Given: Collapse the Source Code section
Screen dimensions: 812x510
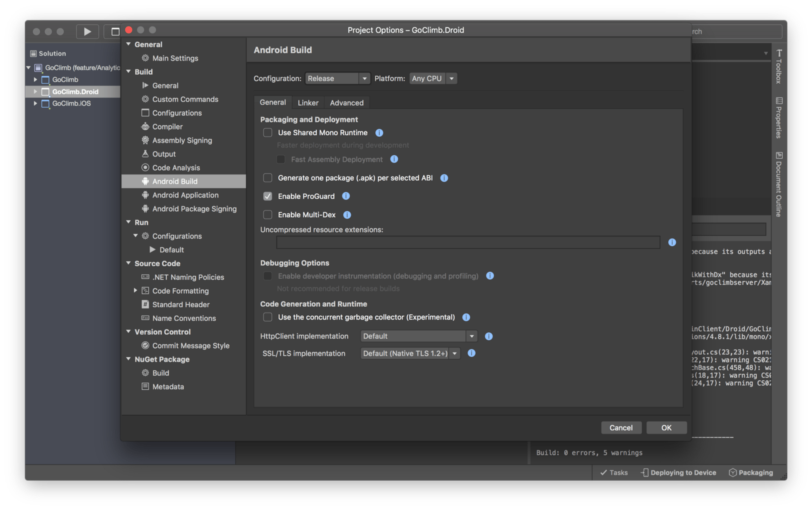Looking at the screenshot, I should coord(129,263).
